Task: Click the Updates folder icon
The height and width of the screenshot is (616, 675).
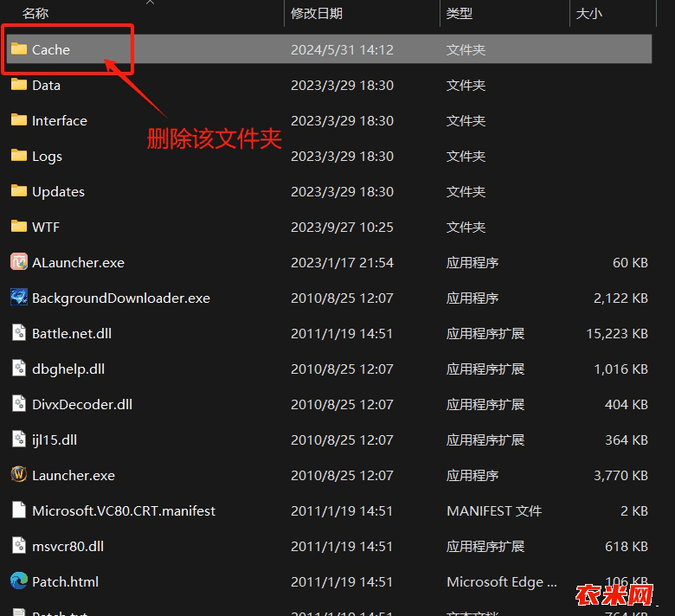Action: (x=18, y=190)
